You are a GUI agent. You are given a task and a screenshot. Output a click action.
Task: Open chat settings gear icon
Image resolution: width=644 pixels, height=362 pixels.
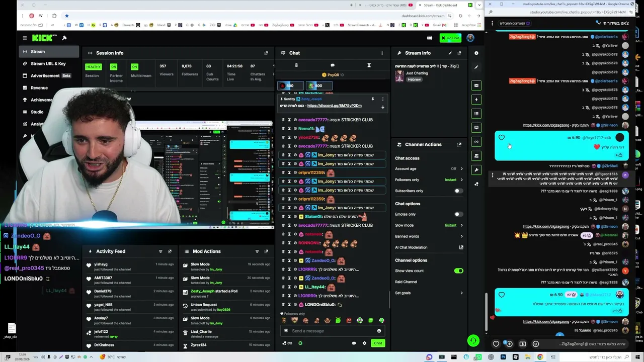[364, 343]
